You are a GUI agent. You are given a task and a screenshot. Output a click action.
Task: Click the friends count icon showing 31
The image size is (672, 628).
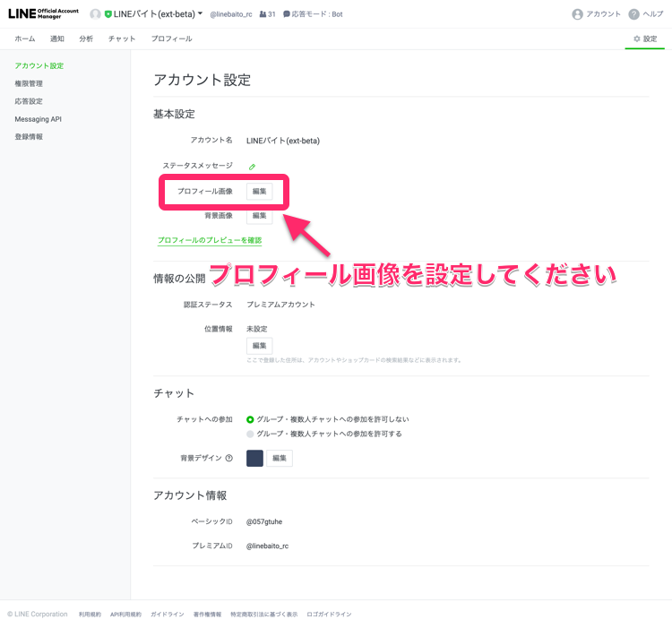263,14
